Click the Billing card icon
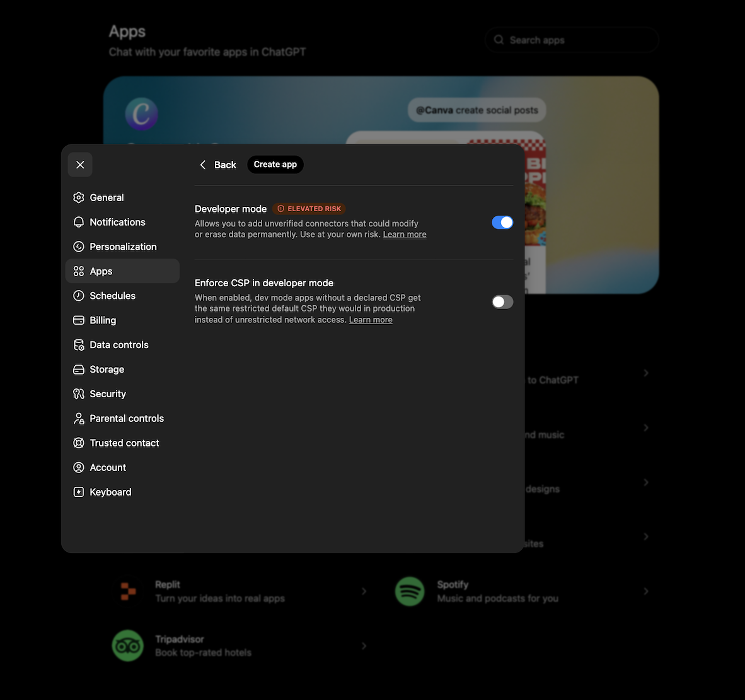The image size is (745, 700). coord(78,320)
